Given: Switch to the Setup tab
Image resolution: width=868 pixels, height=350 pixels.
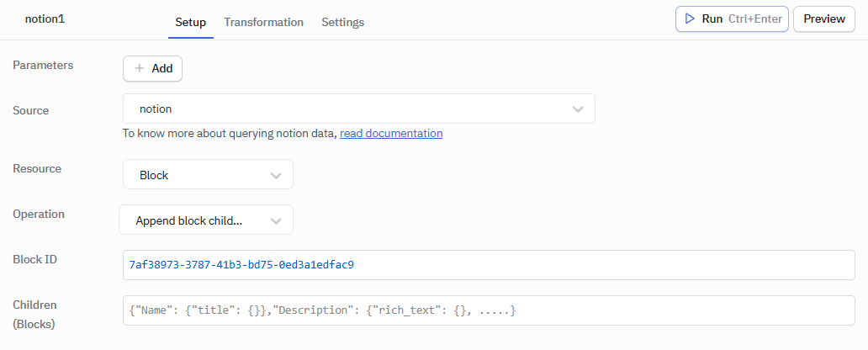Looking at the screenshot, I should coord(190,22).
